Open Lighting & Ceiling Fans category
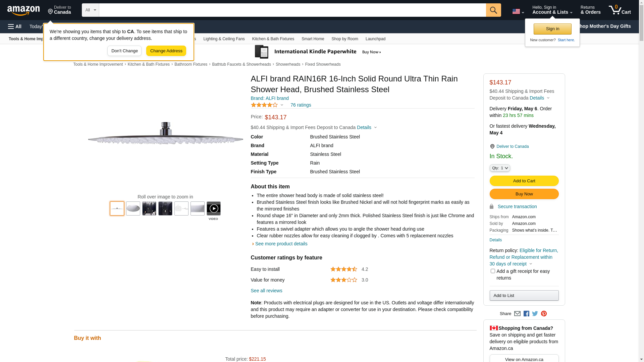 [224, 39]
